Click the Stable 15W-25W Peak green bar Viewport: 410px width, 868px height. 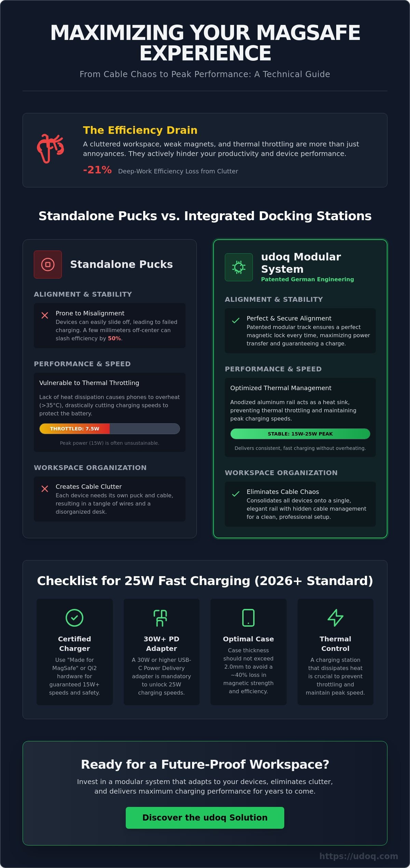click(x=300, y=434)
